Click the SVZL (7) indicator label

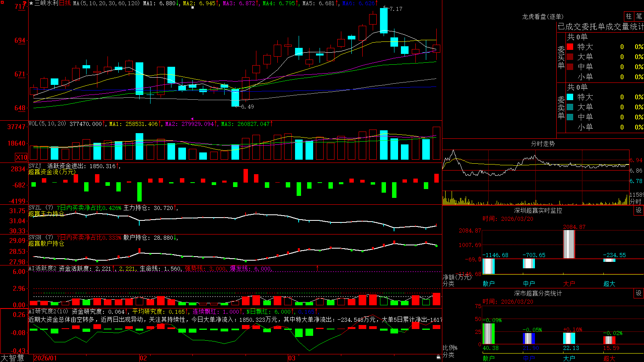click(x=41, y=208)
